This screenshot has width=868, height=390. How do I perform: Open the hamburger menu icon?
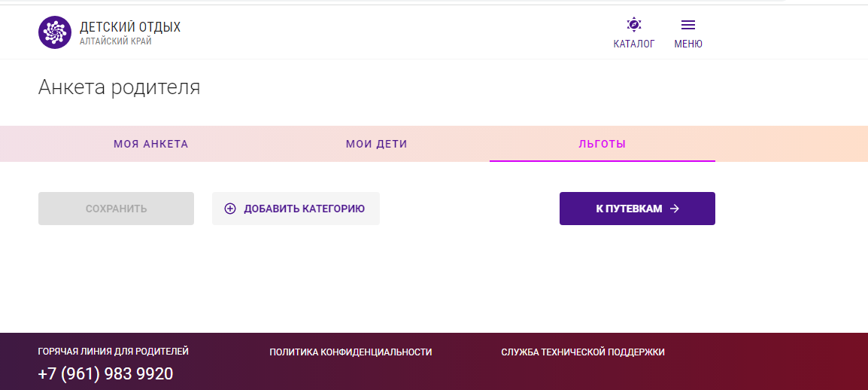click(688, 25)
